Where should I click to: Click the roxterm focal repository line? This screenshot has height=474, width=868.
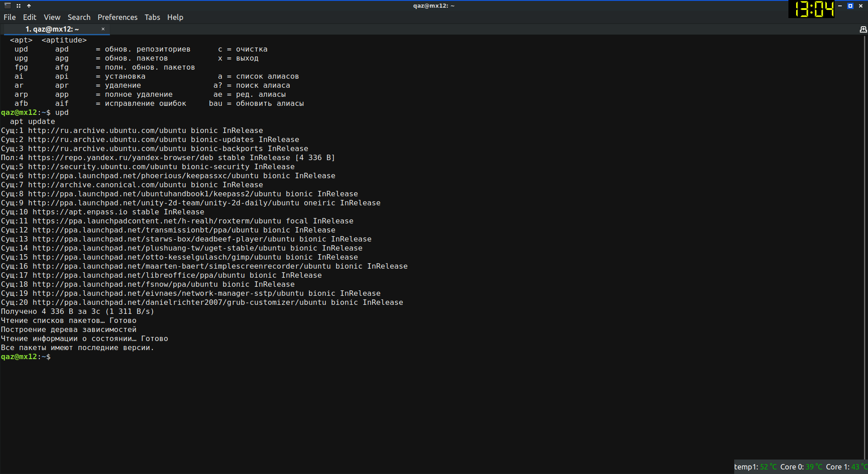click(x=177, y=221)
